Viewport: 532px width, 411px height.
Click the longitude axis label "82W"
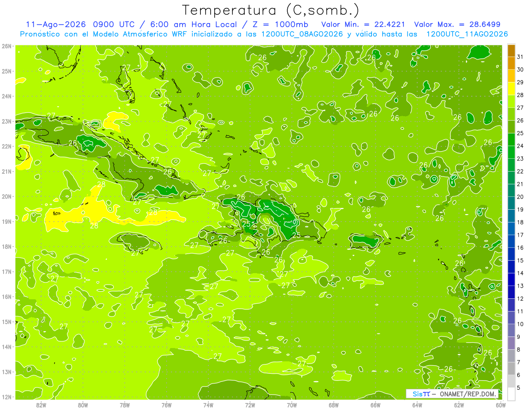tap(41, 405)
